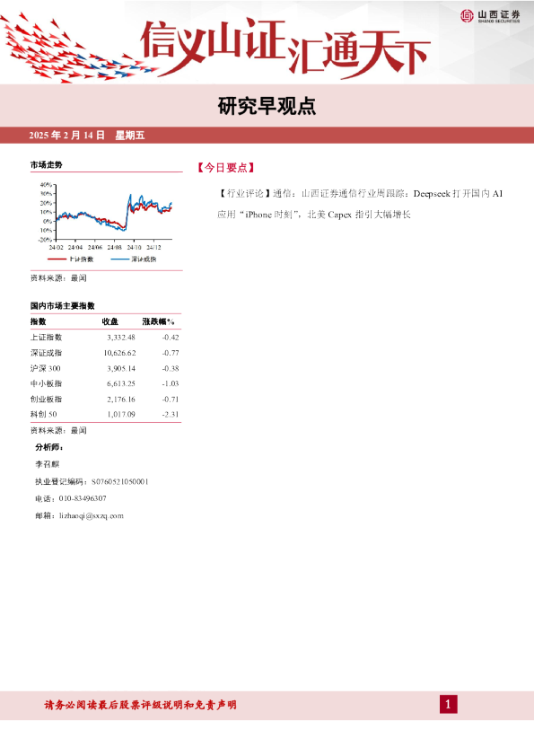The width and height of the screenshot is (534, 756).
Task: Select the 创业板指 closing value 2,176.16
Action: pyautogui.click(x=121, y=400)
